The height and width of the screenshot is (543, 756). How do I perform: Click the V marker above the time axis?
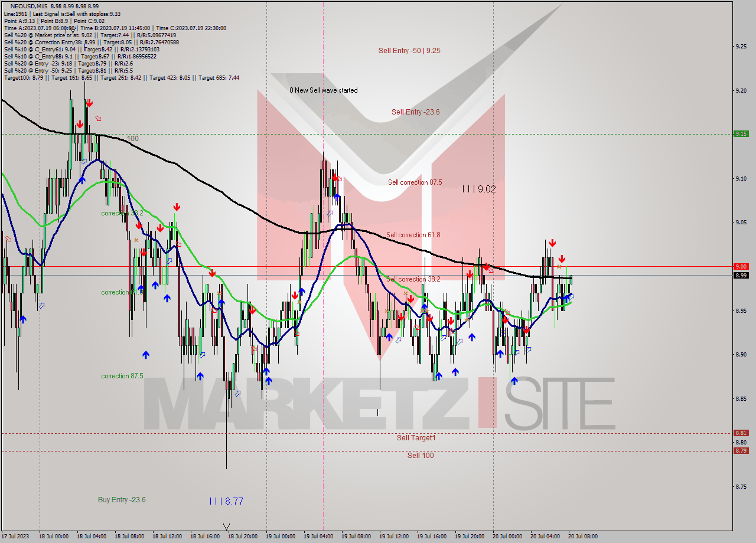click(x=227, y=526)
